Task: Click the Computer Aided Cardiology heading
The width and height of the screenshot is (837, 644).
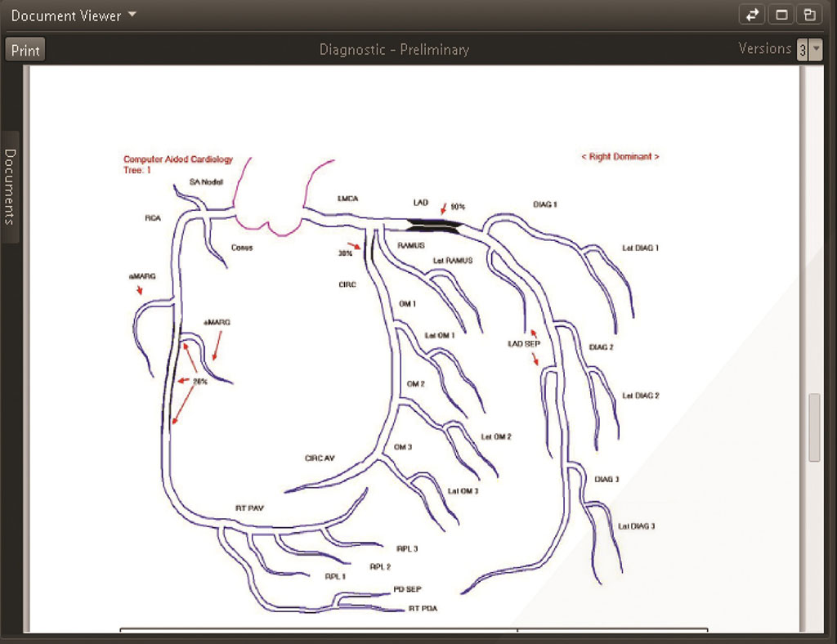Action: point(178,159)
